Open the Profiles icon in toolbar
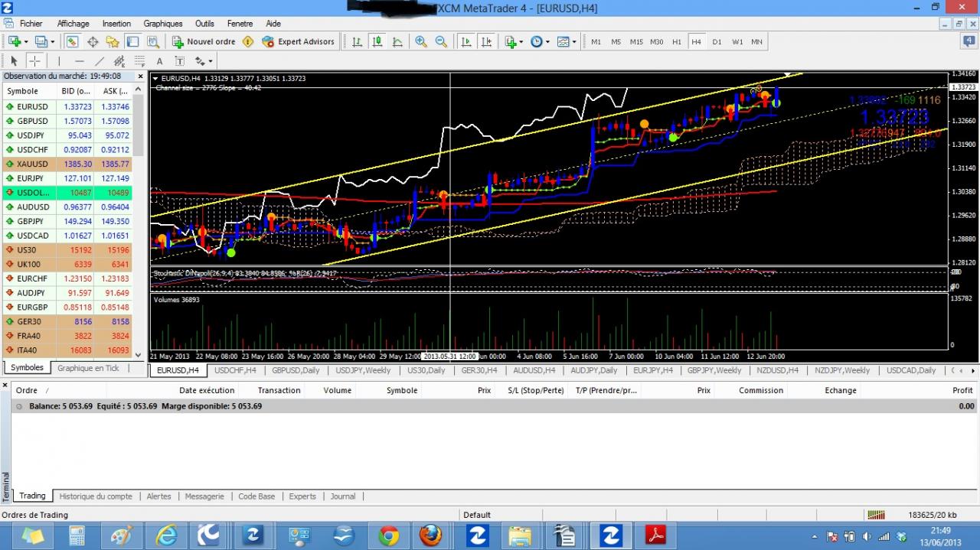This screenshot has height=550, width=980. tap(41, 41)
